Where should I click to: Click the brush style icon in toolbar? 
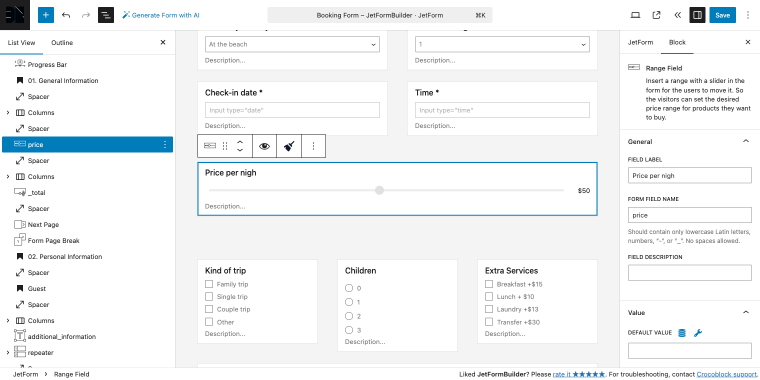click(289, 146)
